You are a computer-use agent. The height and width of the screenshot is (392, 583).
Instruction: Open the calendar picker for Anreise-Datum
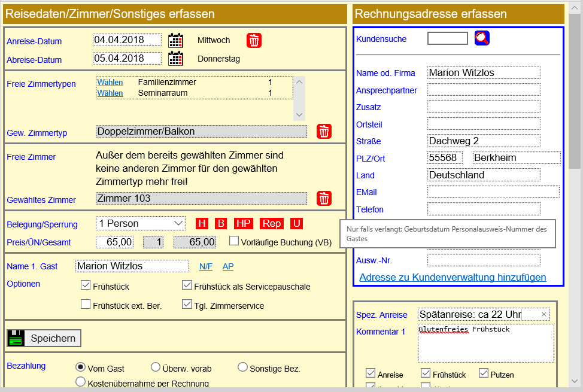pyautogui.click(x=177, y=39)
